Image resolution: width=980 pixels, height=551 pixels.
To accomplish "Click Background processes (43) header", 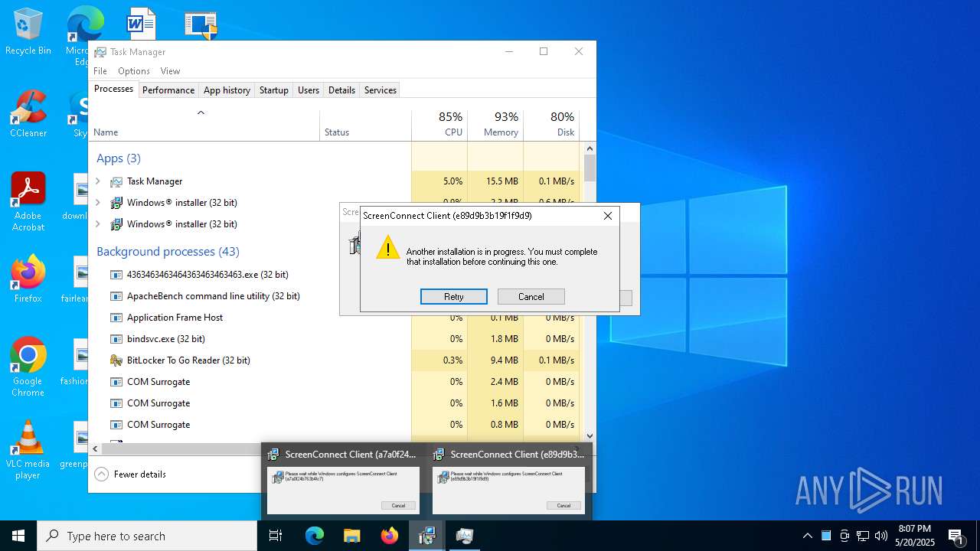I will [x=168, y=251].
